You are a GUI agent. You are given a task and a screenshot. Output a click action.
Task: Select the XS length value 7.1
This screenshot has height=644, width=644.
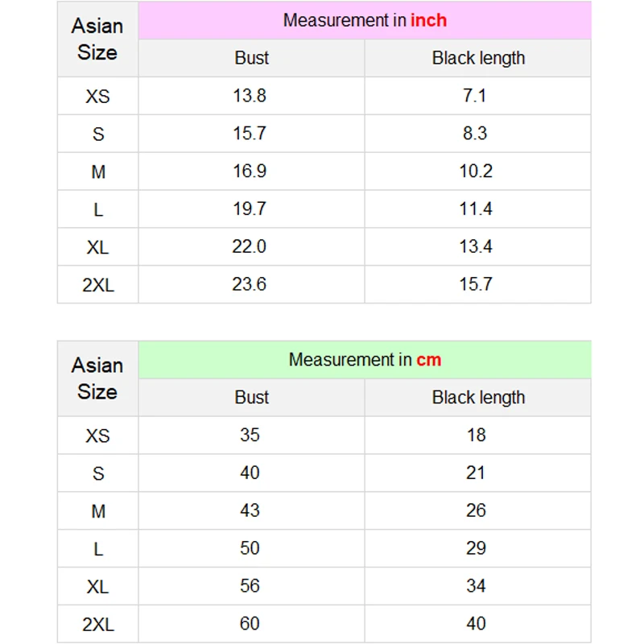(x=475, y=96)
